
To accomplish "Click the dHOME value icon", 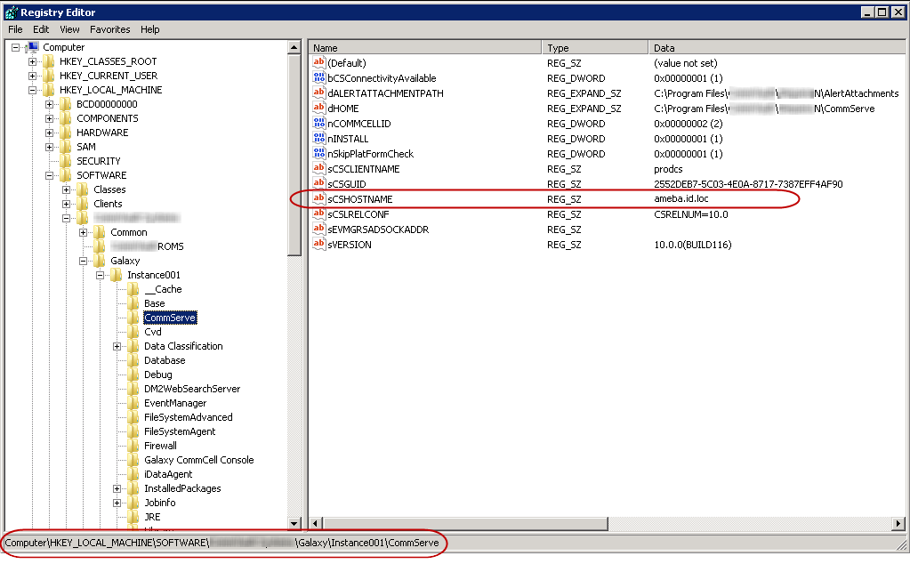I will (x=319, y=109).
